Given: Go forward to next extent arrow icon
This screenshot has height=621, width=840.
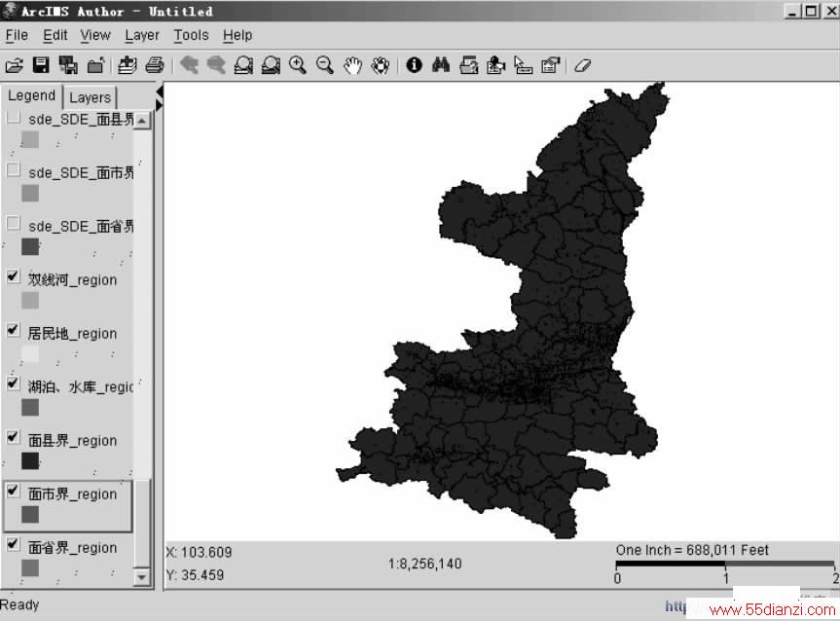Looking at the screenshot, I should tap(216, 65).
